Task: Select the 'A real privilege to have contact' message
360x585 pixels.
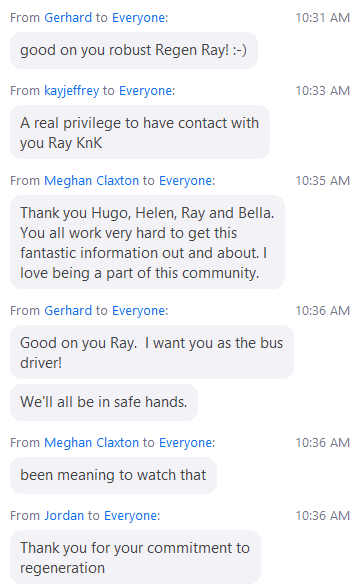Action: [140, 132]
